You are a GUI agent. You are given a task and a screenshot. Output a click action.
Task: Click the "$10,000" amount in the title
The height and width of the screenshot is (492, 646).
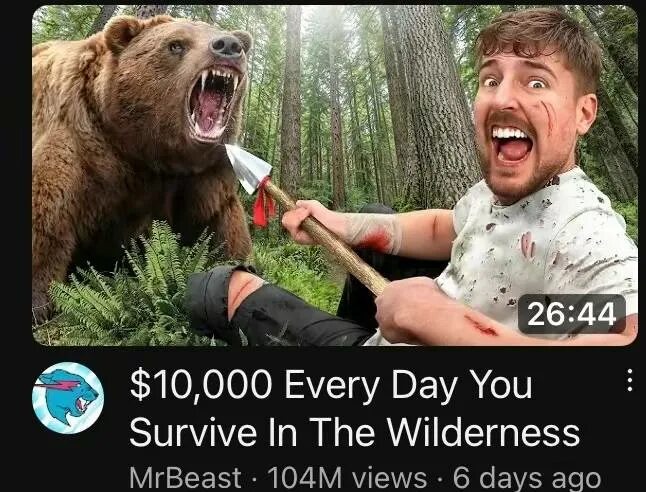[201, 385]
